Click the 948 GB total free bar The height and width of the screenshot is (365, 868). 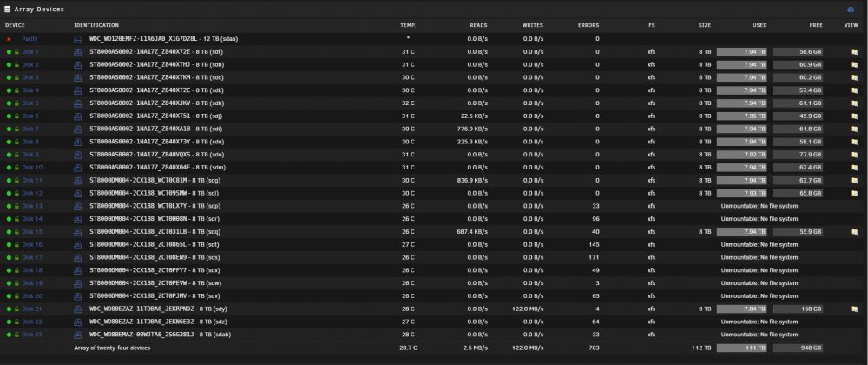click(798, 348)
